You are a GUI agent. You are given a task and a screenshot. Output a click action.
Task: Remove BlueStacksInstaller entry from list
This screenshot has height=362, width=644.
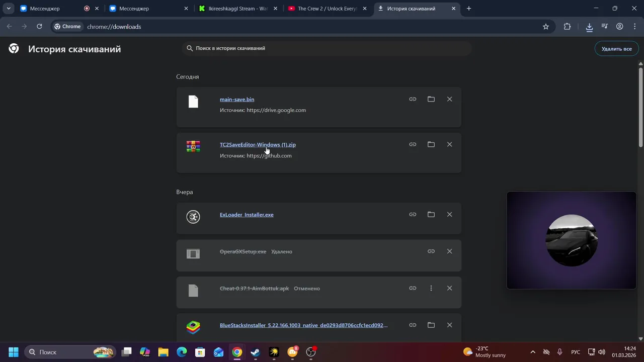450,325
